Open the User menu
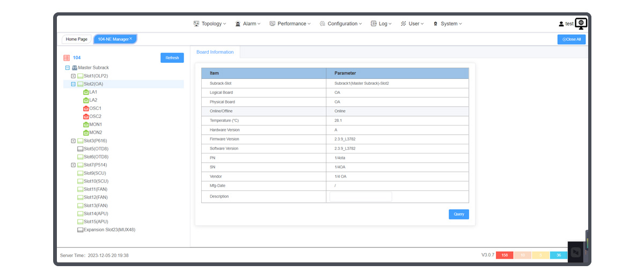The height and width of the screenshot is (279, 644). (x=412, y=24)
